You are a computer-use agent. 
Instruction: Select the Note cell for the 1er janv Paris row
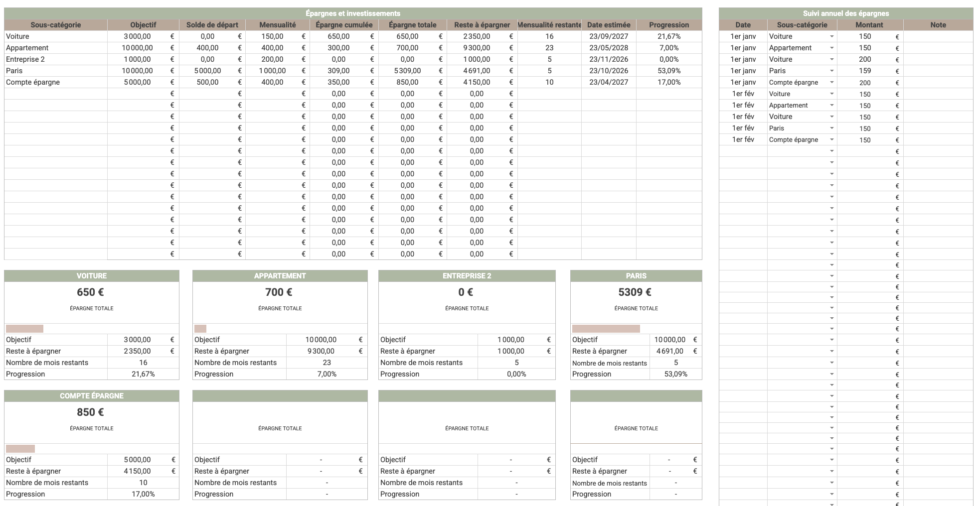click(x=938, y=71)
